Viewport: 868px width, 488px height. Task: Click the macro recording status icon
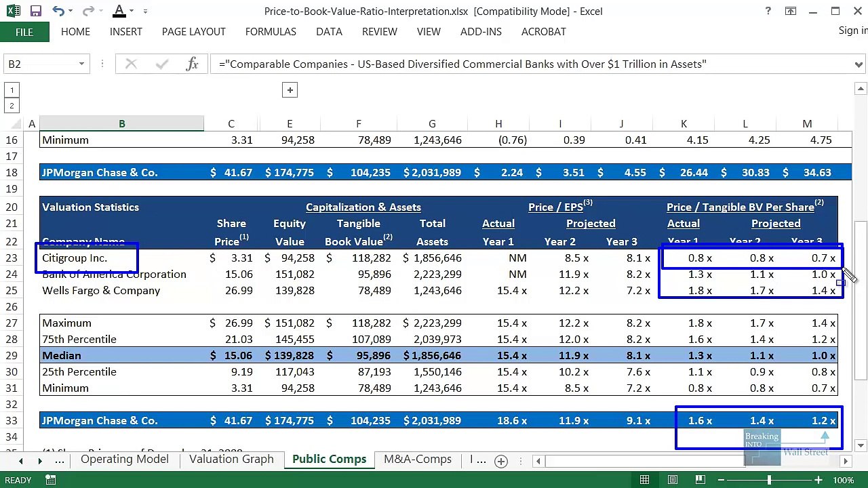point(50,480)
